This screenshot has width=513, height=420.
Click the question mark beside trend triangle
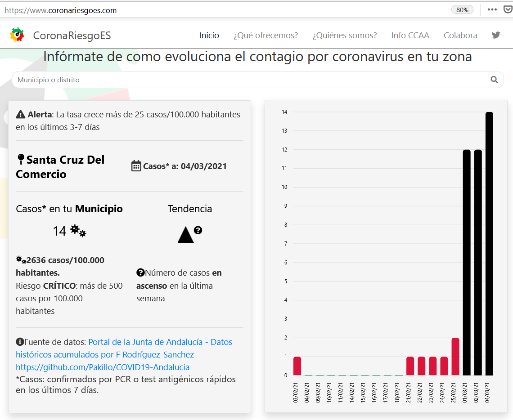[198, 230]
